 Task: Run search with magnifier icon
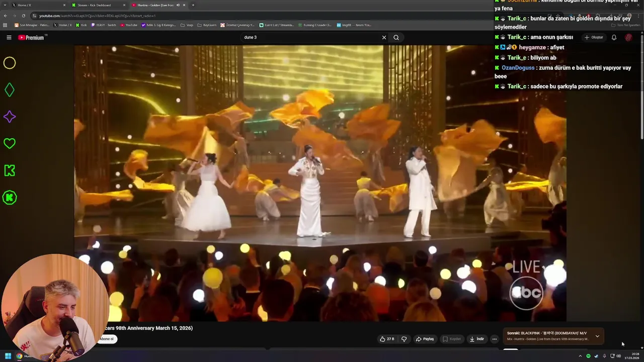click(x=396, y=37)
